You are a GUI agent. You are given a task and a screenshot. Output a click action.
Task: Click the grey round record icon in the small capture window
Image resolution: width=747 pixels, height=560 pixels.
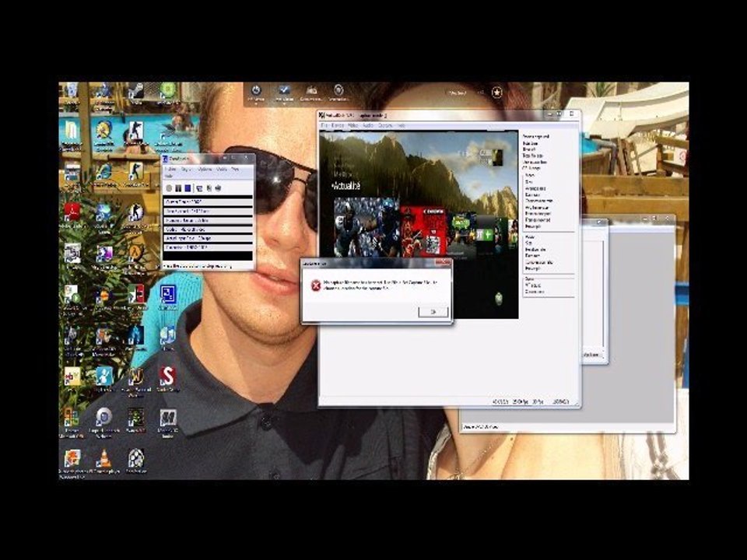tap(169, 188)
